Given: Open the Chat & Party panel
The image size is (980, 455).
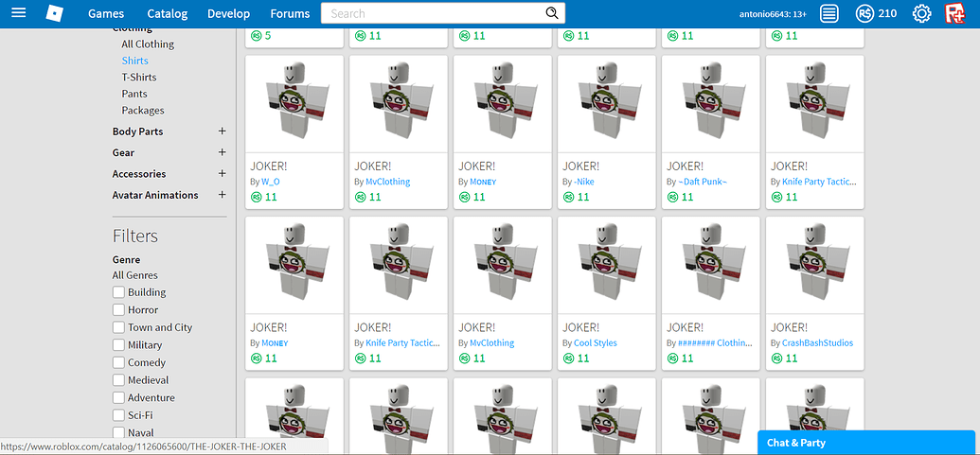Looking at the screenshot, I should coord(866,443).
